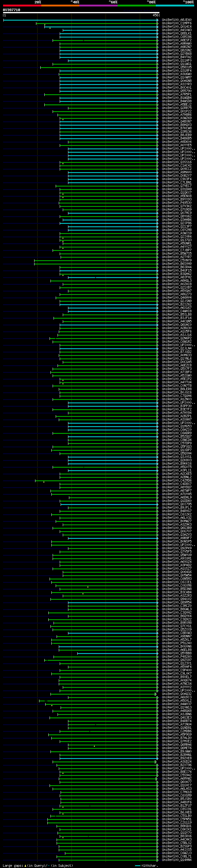Open hit UniRef100_C1MPF6
This screenshot has width=197, height=868.
(x=177, y=23)
